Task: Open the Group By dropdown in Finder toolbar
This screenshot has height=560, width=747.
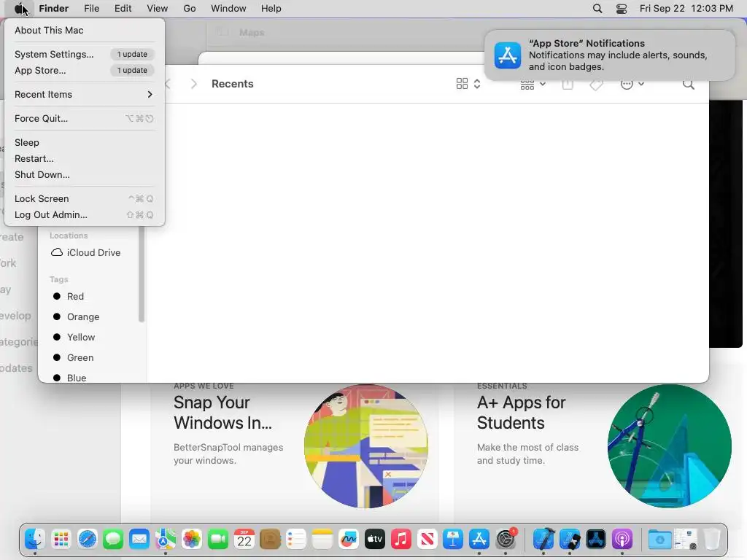Action: 533,85
